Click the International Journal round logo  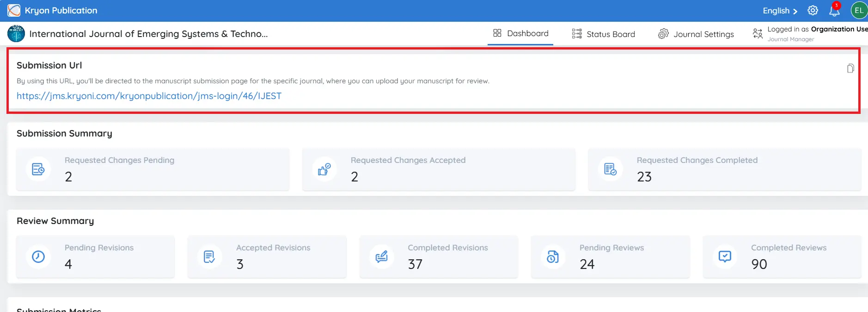(x=16, y=33)
